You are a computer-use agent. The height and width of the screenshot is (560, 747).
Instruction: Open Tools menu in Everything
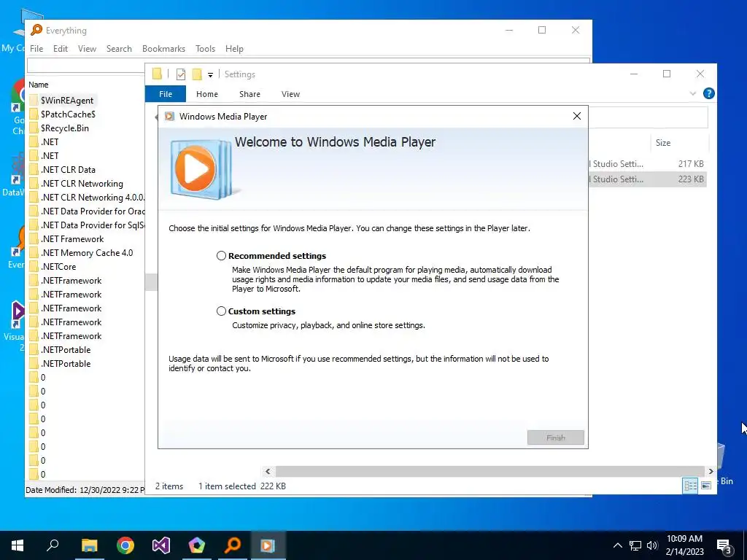[x=205, y=49]
